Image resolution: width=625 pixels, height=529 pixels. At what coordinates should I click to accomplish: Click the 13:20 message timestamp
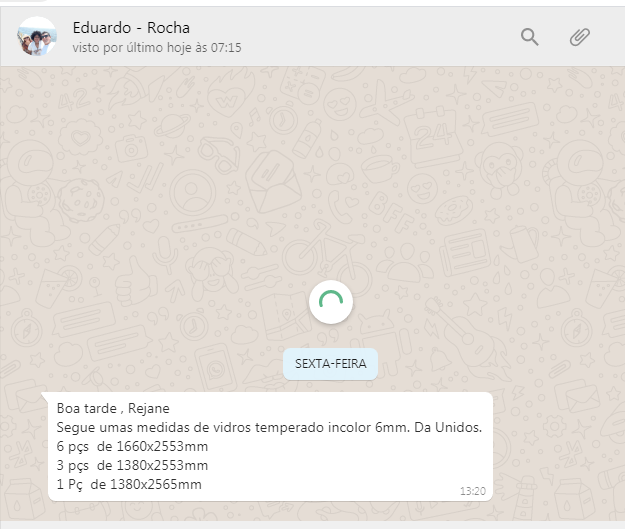click(x=473, y=491)
